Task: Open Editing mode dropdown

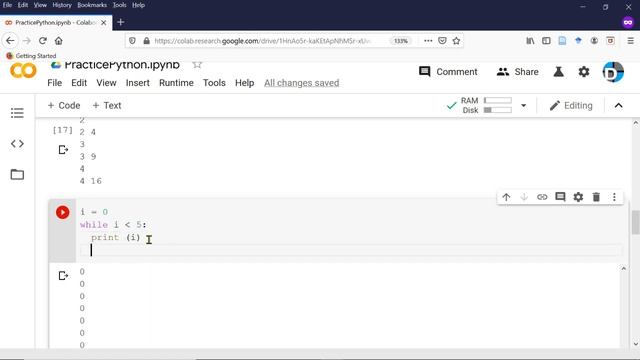Action: 571,106
